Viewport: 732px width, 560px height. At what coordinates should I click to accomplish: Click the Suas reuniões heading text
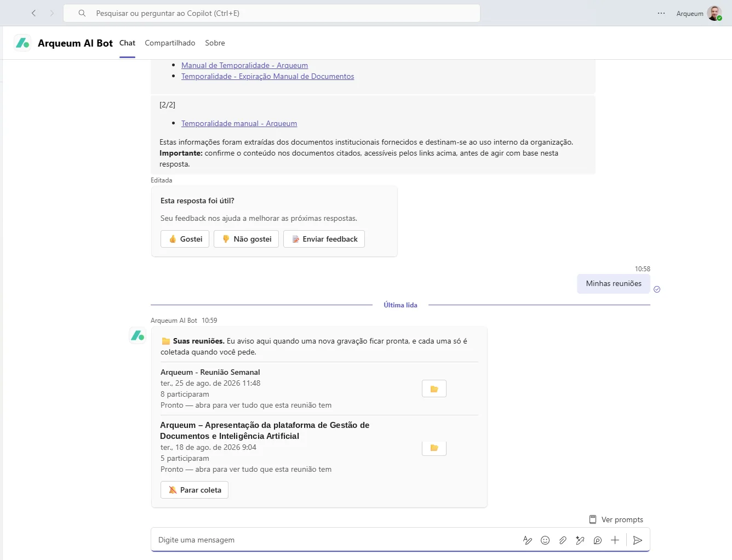coord(198,341)
